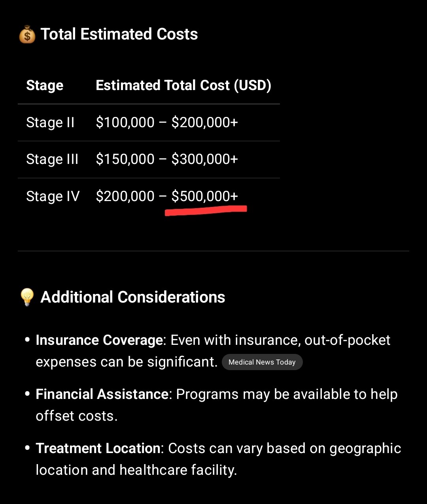Click the $150,000 – $300,000+ cost cell

pos(167,159)
